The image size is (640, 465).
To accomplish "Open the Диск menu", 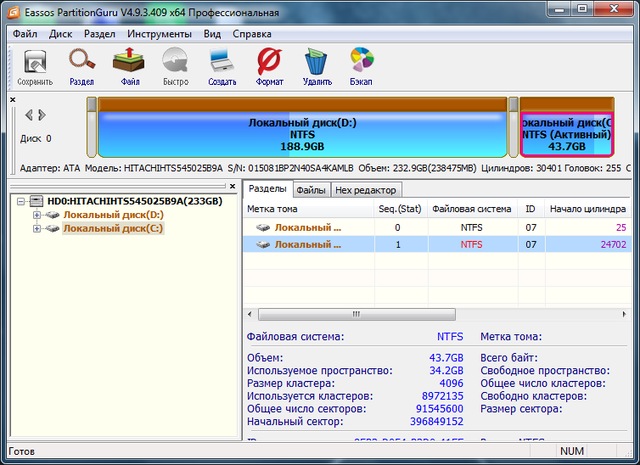I will (x=60, y=34).
